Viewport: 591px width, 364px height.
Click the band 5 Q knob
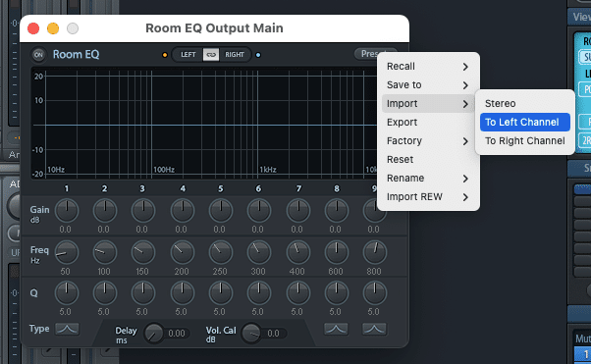[x=221, y=292]
